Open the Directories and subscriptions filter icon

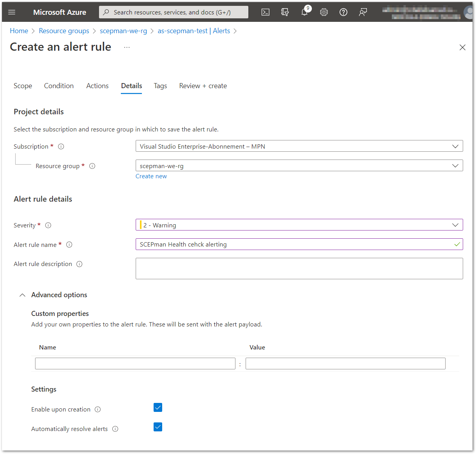(285, 12)
